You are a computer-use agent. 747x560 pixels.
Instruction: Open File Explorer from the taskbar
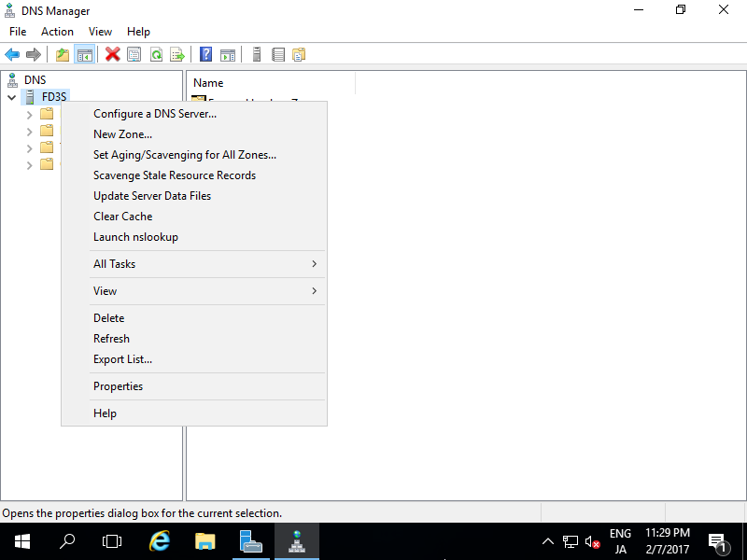[x=204, y=541]
